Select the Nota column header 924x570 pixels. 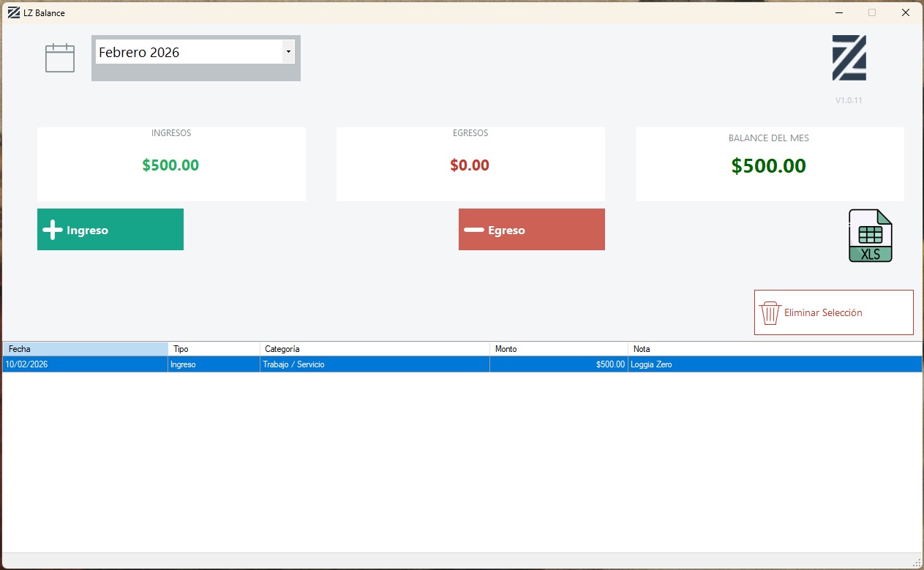[774, 349]
